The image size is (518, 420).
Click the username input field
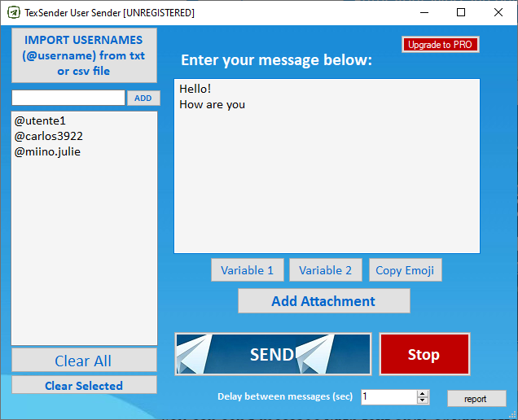[68, 98]
